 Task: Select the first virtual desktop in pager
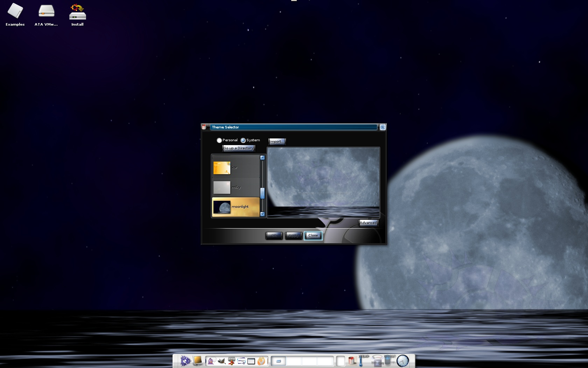[279, 361]
